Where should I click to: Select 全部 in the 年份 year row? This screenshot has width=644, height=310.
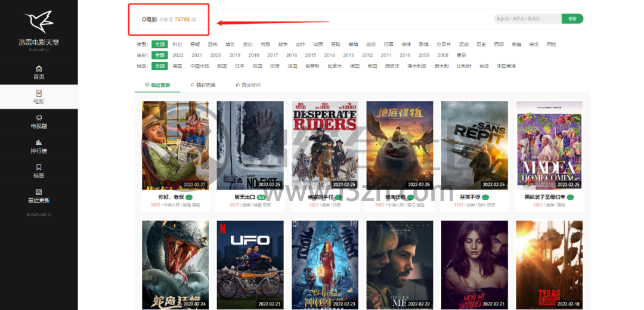[x=159, y=55]
